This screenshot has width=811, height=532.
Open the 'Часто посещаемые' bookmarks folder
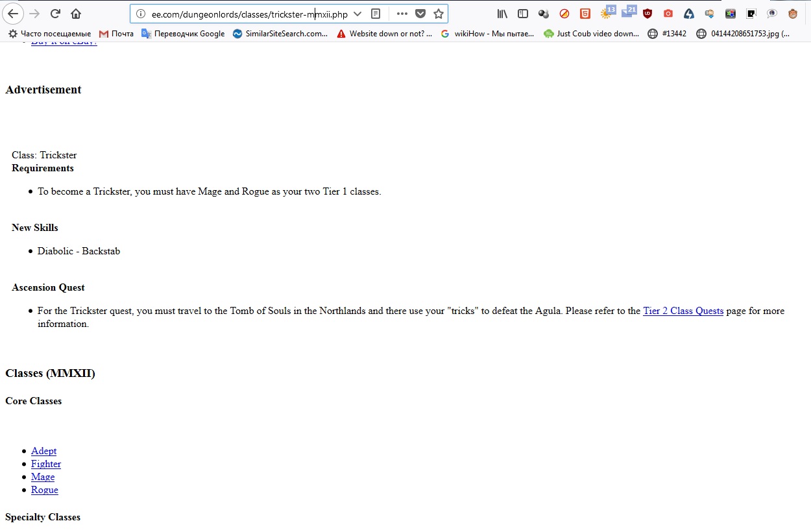pyautogui.click(x=49, y=34)
